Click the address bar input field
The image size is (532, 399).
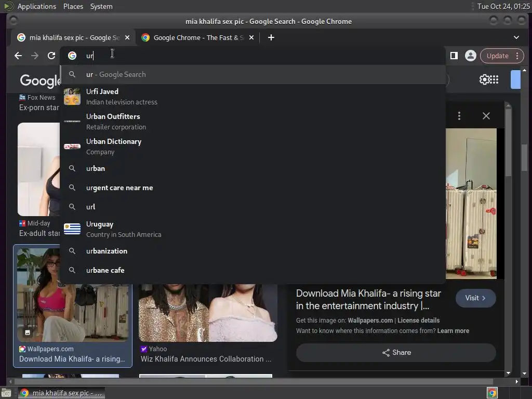[252, 56]
